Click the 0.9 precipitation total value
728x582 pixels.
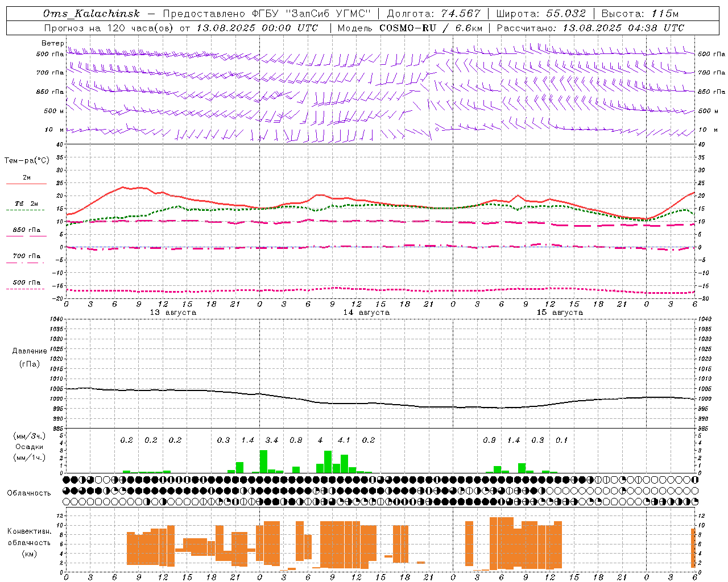coord(489,440)
